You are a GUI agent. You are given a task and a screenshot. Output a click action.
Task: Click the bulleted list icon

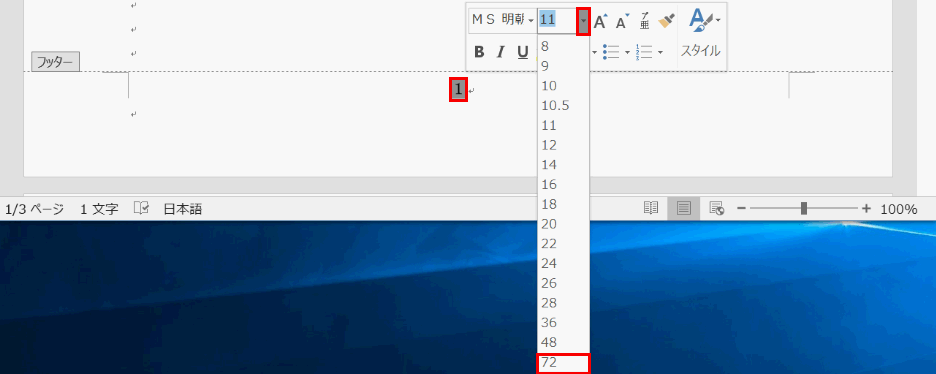point(611,52)
